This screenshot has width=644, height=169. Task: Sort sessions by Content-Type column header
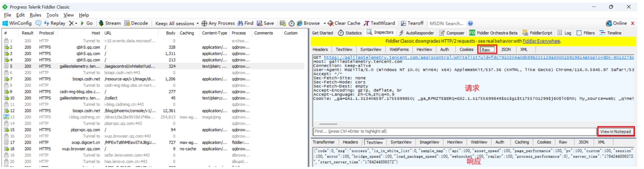click(214, 33)
